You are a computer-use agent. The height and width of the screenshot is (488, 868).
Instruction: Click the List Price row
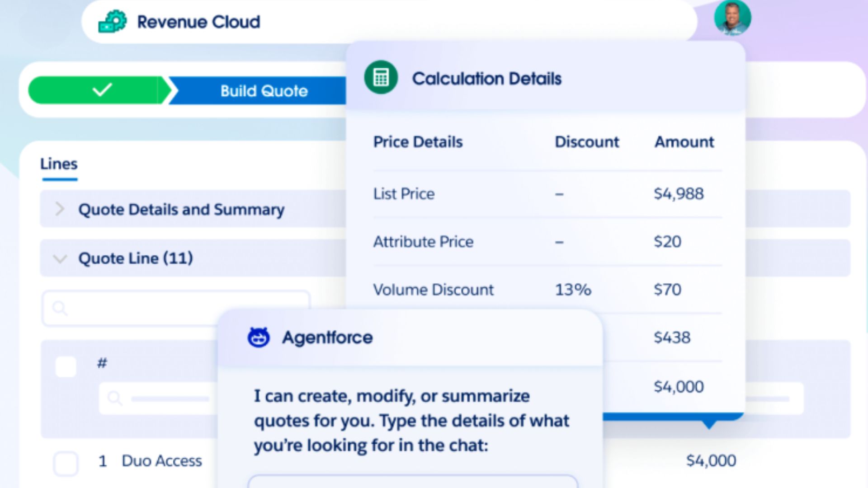tap(547, 194)
